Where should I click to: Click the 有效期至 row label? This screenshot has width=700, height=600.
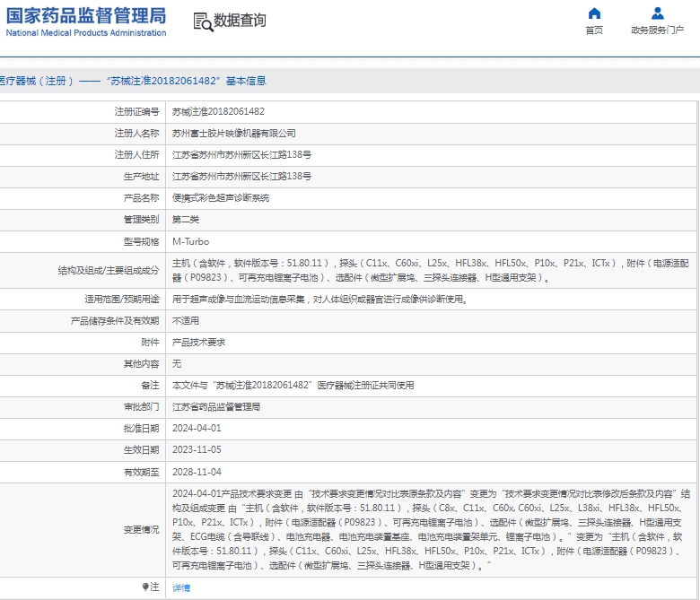coord(141,472)
